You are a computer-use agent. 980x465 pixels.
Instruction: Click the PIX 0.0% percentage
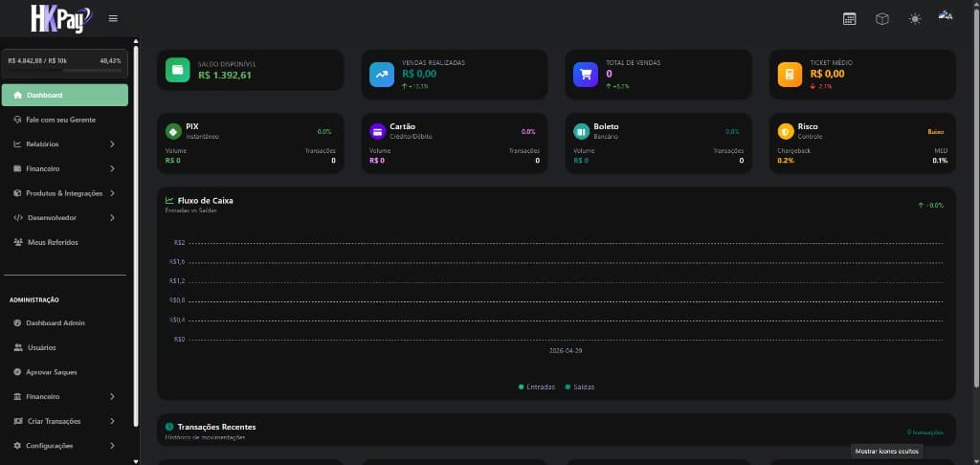tap(324, 132)
